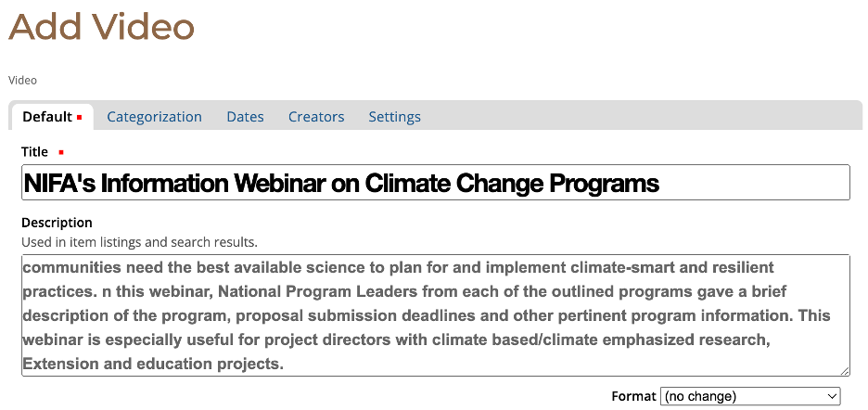Image resolution: width=868 pixels, height=410 pixels.
Task: Focus the Description text area
Action: click(434, 315)
